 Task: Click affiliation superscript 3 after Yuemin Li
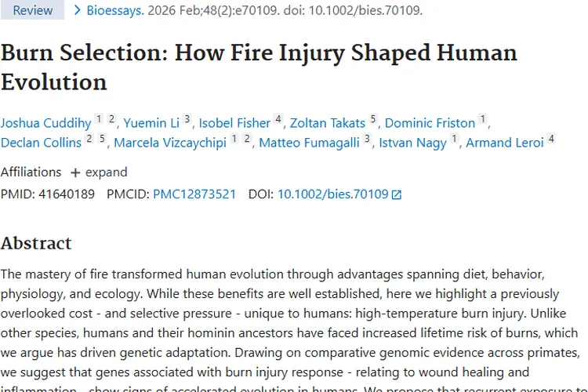coord(187,120)
